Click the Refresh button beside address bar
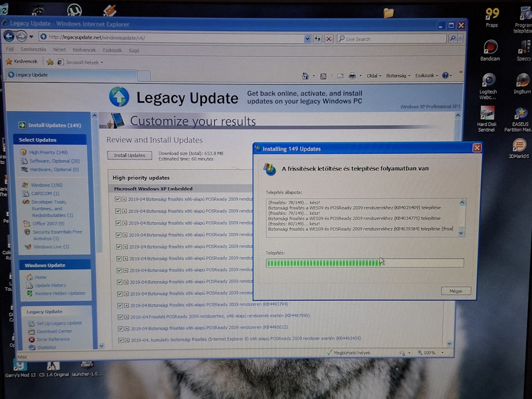This screenshot has width=532, height=399. [x=318, y=38]
